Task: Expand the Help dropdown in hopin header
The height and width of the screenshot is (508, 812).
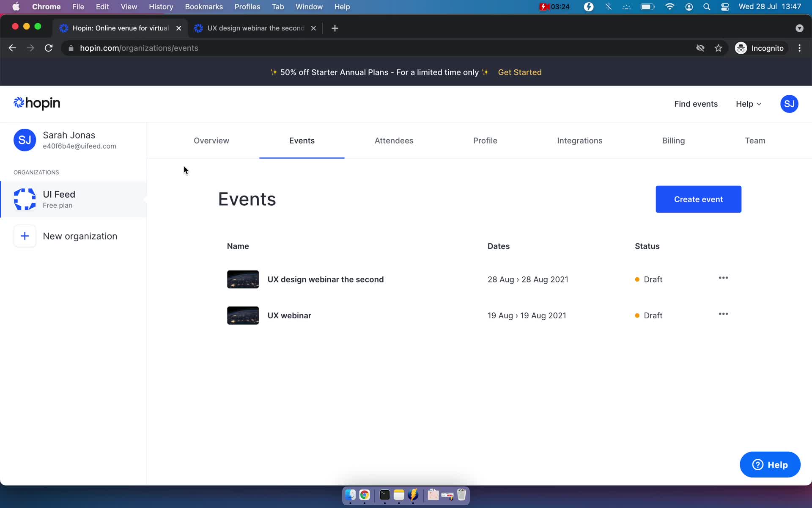Action: 749,104
